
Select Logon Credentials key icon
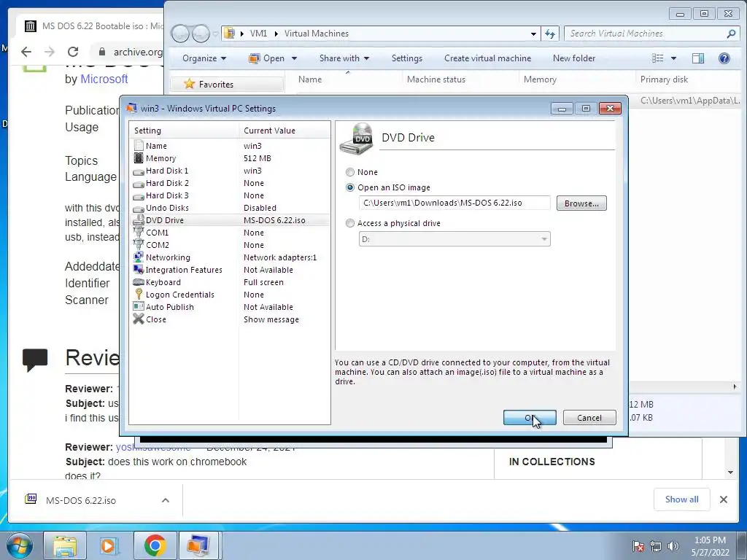click(139, 295)
